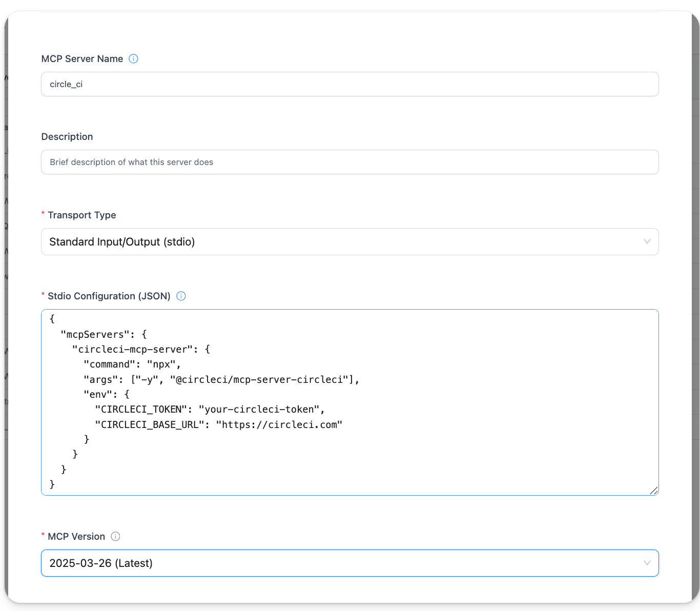Click the CIRCLECI_TOKEN line in the JSON
The width and height of the screenshot is (700, 611).
point(209,409)
